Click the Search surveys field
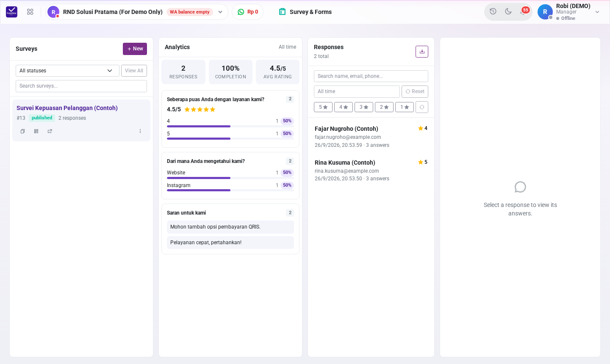610x364 pixels. click(81, 86)
